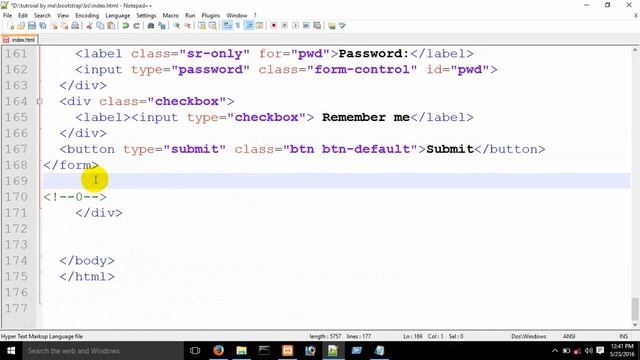Open the Encoding menu

pos(87,16)
